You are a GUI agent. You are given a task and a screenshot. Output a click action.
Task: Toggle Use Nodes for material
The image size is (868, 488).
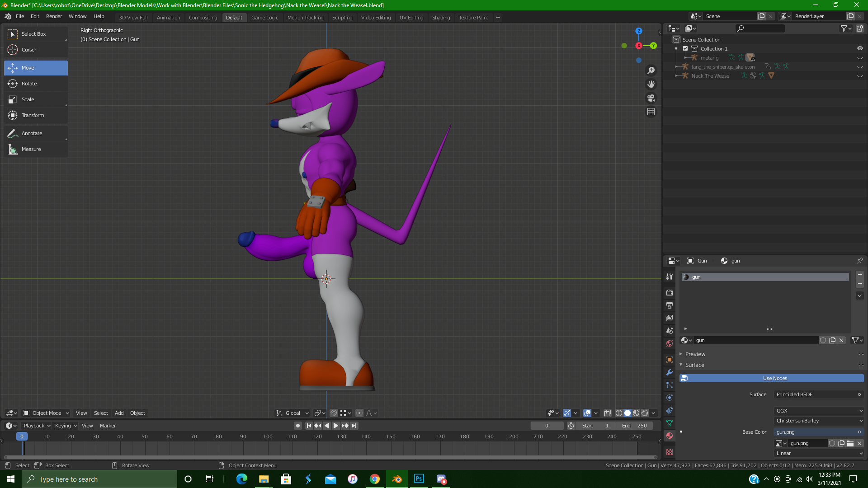click(771, 378)
